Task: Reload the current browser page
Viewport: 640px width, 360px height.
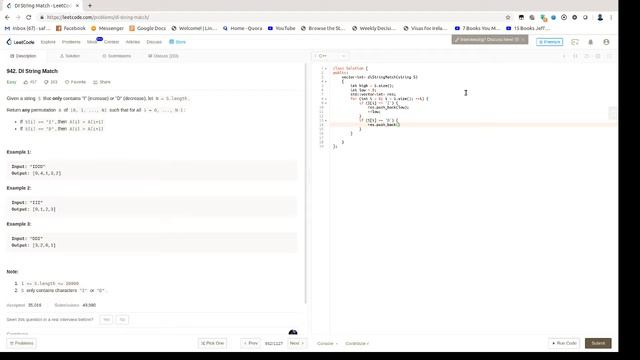Action: click(x=29, y=18)
